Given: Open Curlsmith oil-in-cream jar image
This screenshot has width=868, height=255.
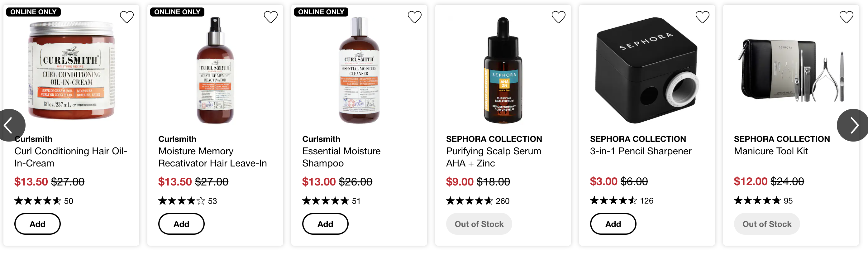Looking at the screenshot, I should tap(71, 70).
